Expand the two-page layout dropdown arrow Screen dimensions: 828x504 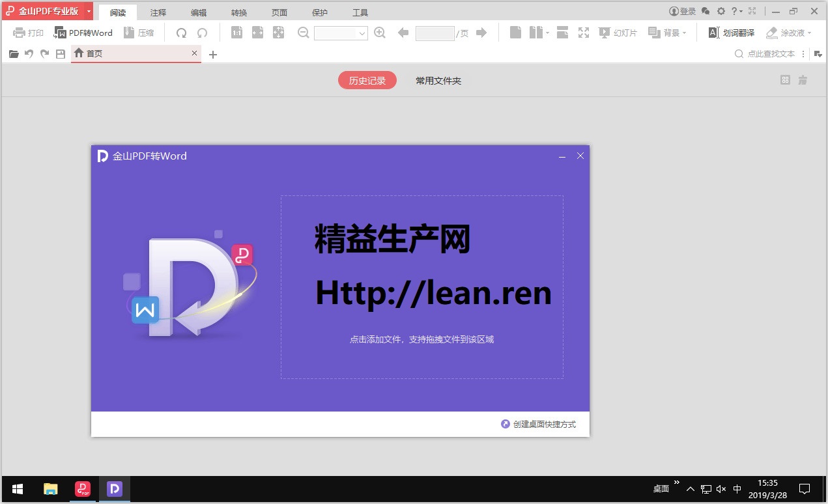click(547, 33)
